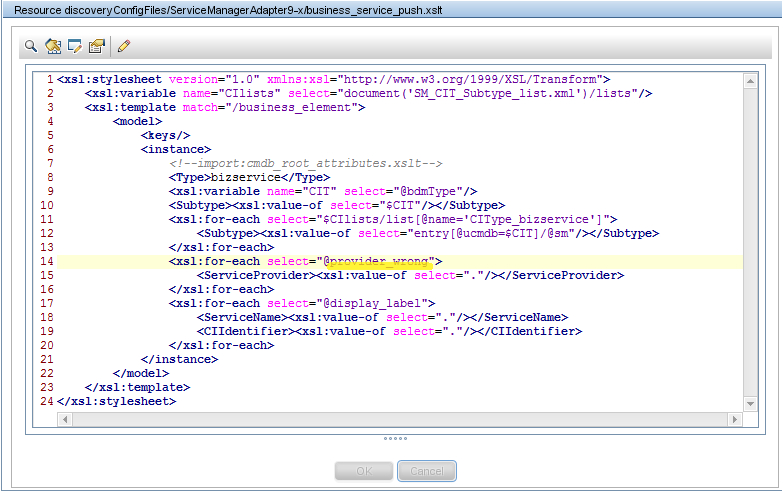
Task: Click the </xsl:for-each> closing tag on line 20
Action: [x=222, y=345]
